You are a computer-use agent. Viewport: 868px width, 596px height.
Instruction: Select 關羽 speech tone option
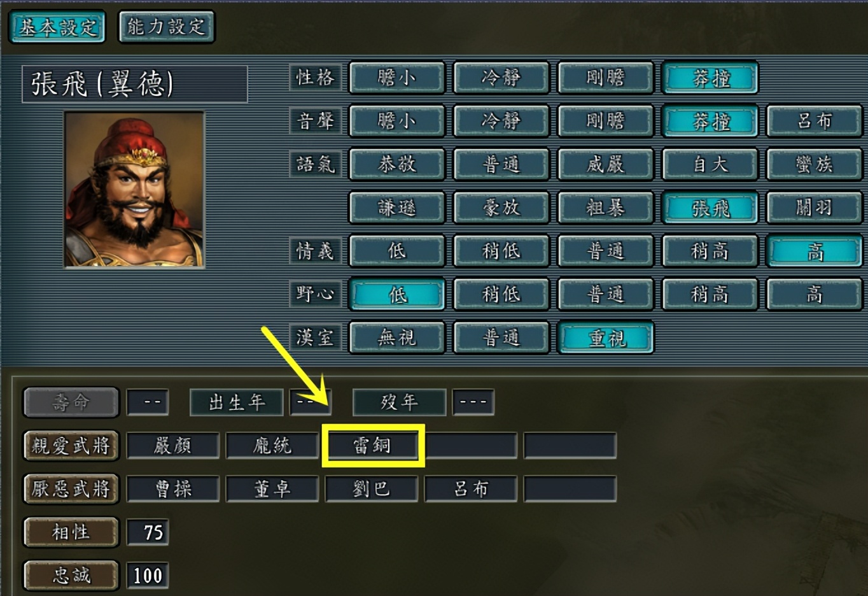(x=815, y=208)
